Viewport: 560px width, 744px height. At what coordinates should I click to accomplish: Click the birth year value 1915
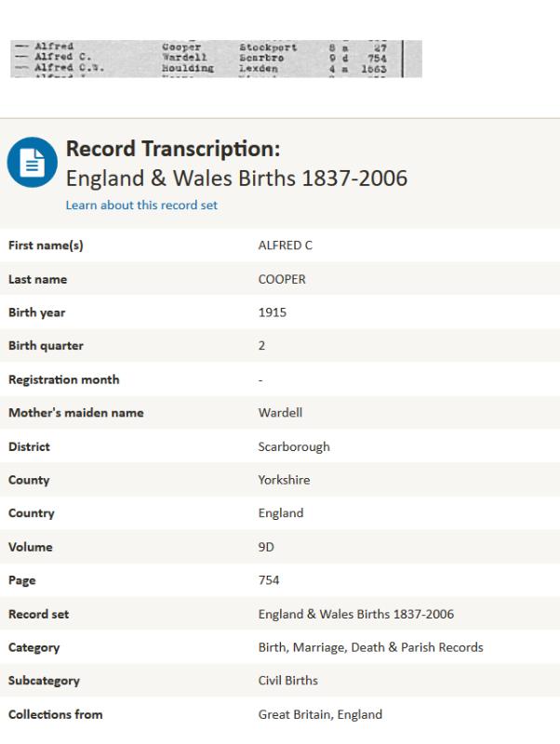coord(272,312)
